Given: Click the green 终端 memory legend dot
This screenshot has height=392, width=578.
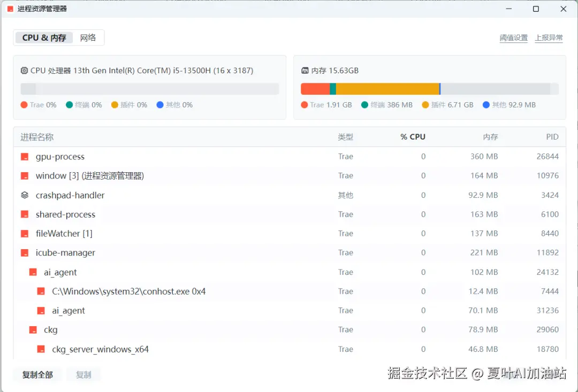Looking at the screenshot, I should [364, 105].
